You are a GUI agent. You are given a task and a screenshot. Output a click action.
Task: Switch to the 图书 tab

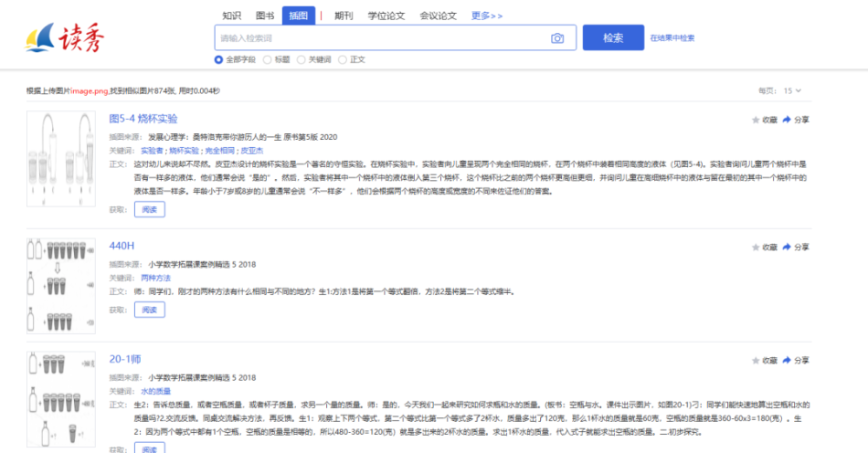[x=265, y=16]
